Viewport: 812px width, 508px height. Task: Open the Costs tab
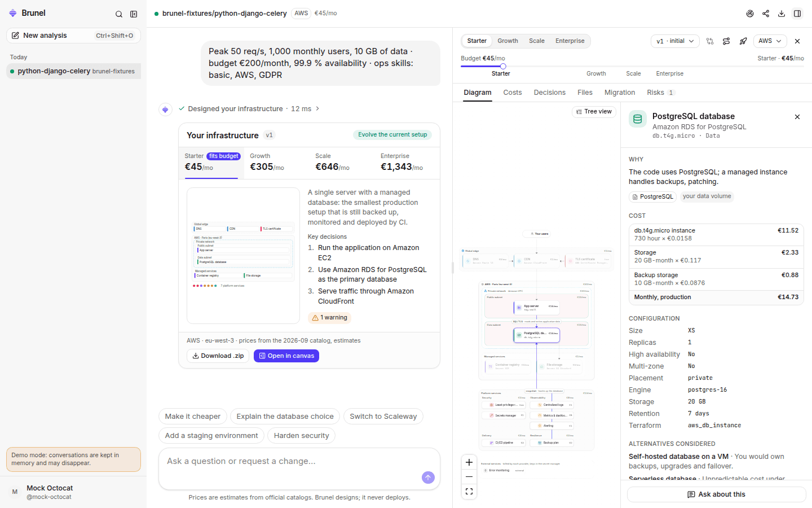click(x=513, y=93)
